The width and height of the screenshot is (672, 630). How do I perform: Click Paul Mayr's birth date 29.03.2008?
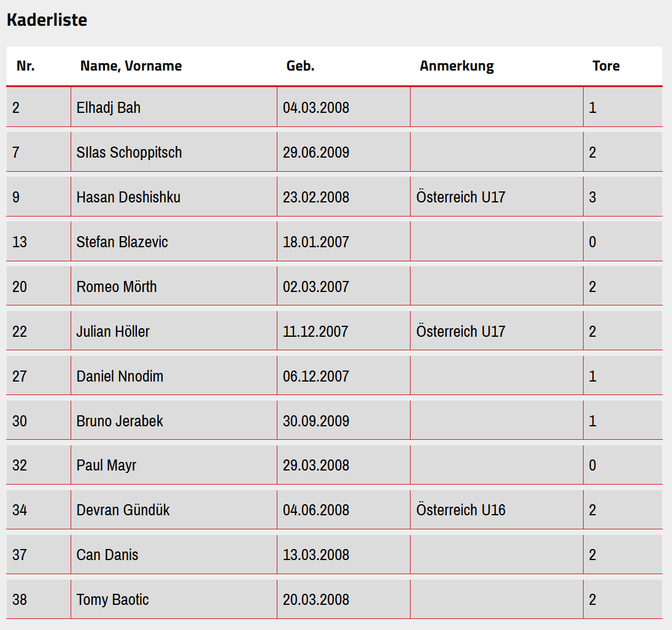315,466
